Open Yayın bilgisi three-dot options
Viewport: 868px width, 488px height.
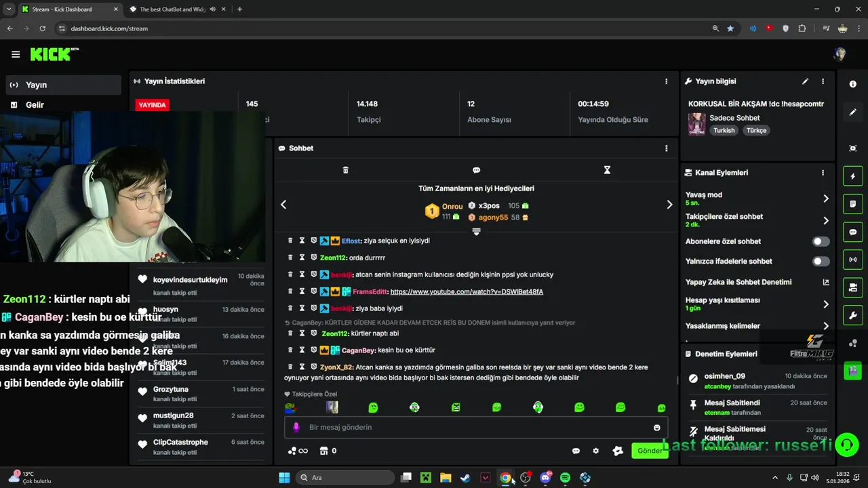pos(823,81)
